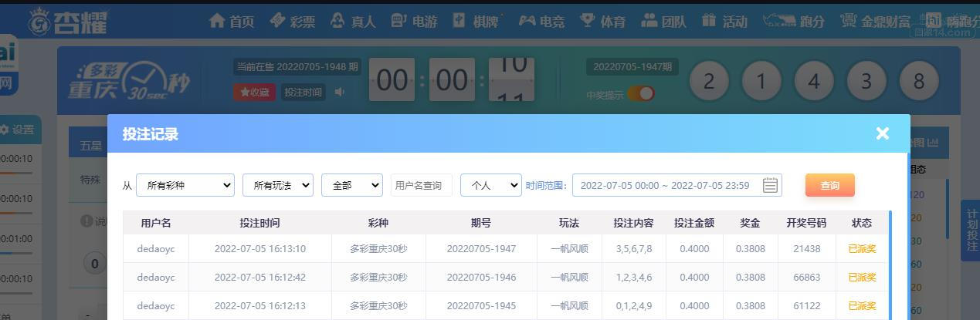Click the 投注时间 column header
Screen dimensions: 980x320
(260, 223)
